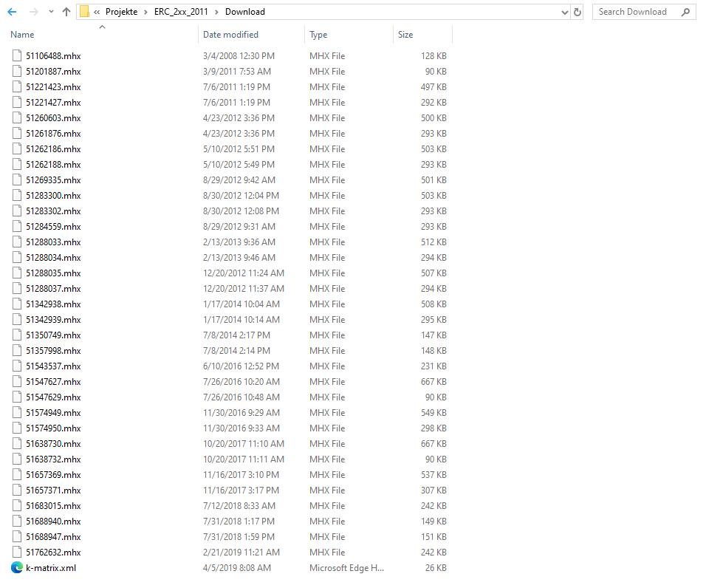
Task: Open the recent locations dropdown arrow
Action: [x=51, y=12]
